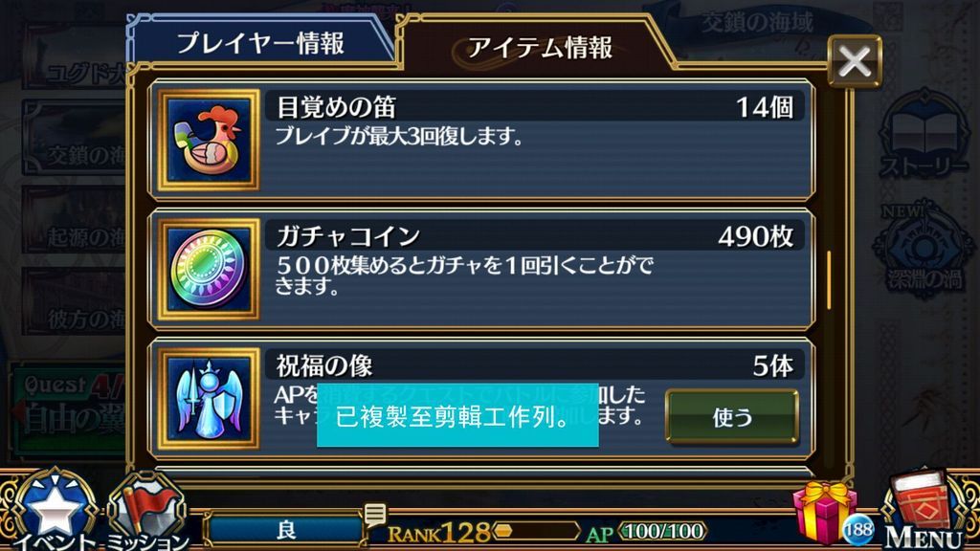Tap the rooster whistle item icon
Image resolution: width=980 pixels, height=551 pixels.
pyautogui.click(x=208, y=140)
